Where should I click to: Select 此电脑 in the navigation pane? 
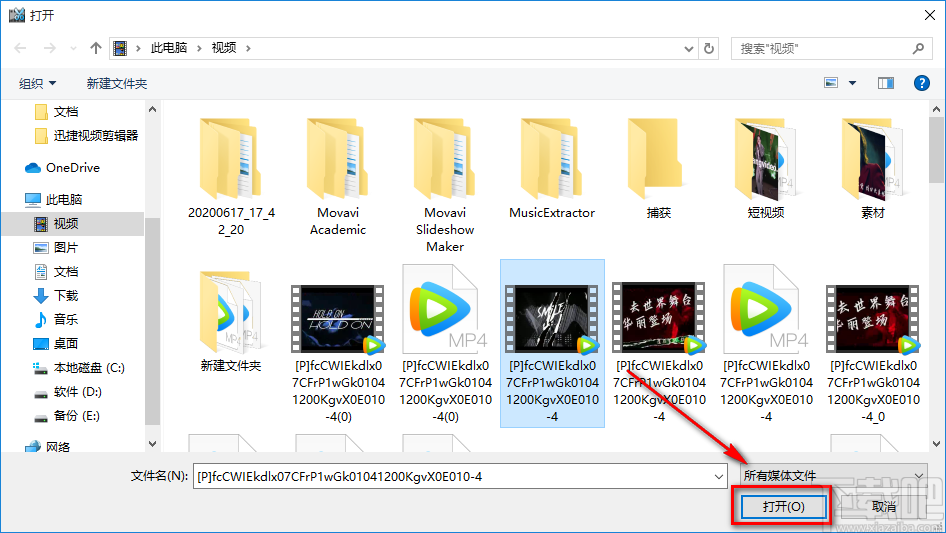coord(54,199)
